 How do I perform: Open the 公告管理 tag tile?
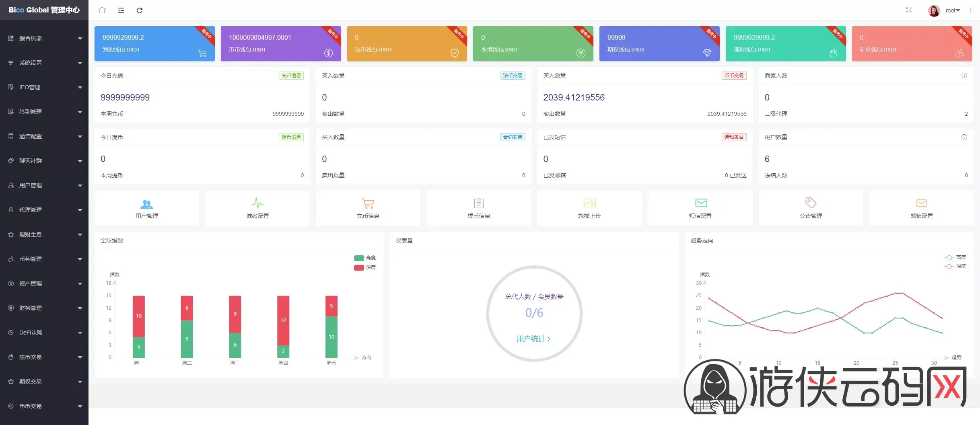click(811, 208)
